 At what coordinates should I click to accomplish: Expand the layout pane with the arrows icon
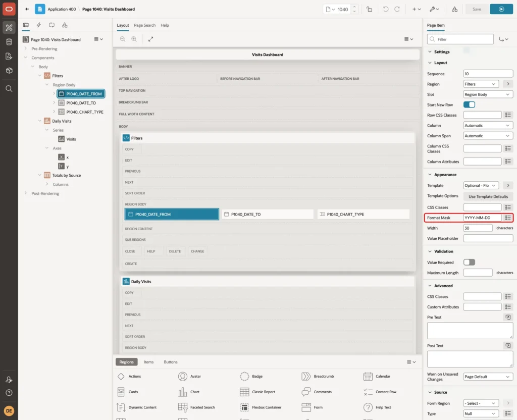pyautogui.click(x=150, y=39)
